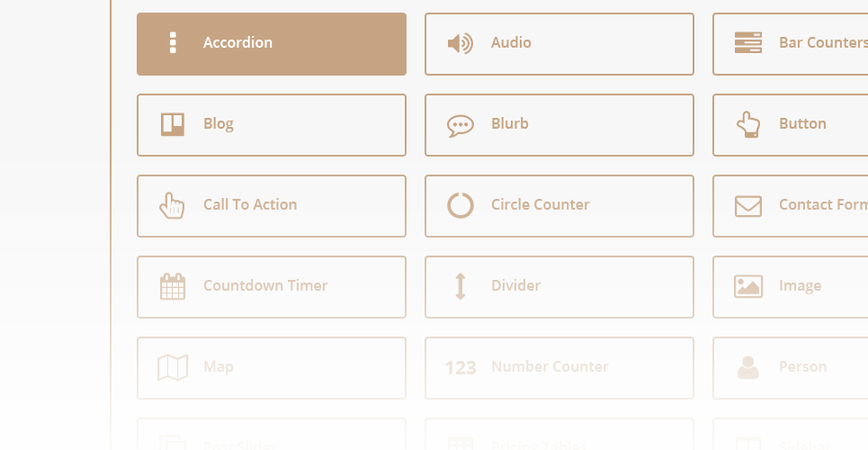Click the Blog layout icon
The height and width of the screenshot is (450, 868).
173,124
